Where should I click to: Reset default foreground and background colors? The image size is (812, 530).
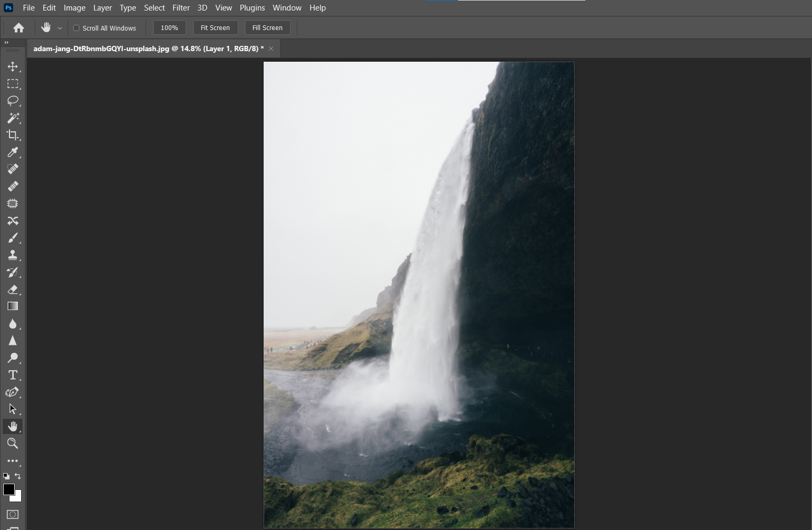pos(6,476)
